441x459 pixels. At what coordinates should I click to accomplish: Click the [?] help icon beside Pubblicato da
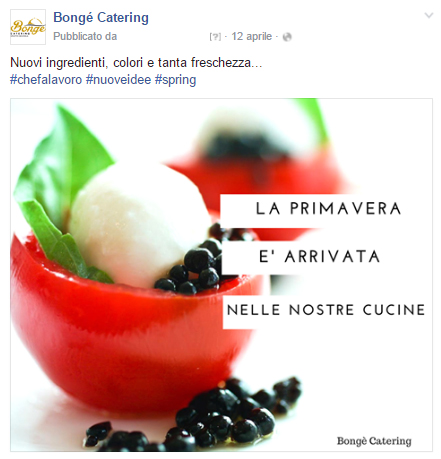pyautogui.click(x=215, y=37)
